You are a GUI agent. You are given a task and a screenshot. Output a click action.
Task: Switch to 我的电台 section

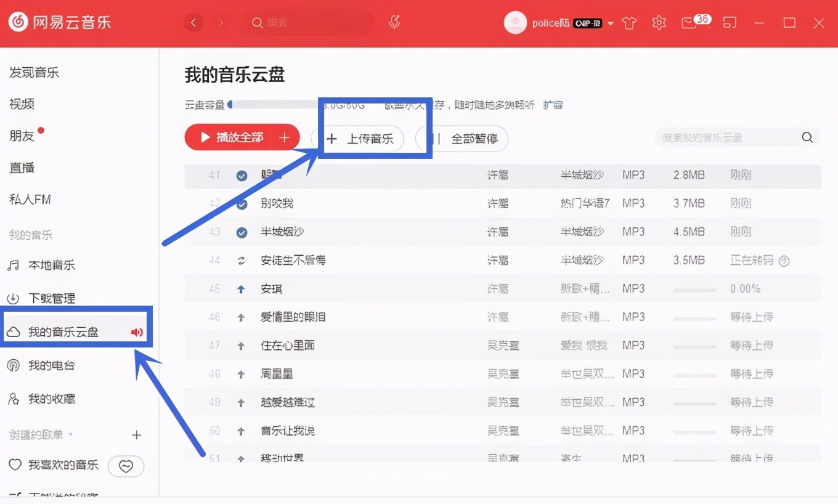coord(49,365)
